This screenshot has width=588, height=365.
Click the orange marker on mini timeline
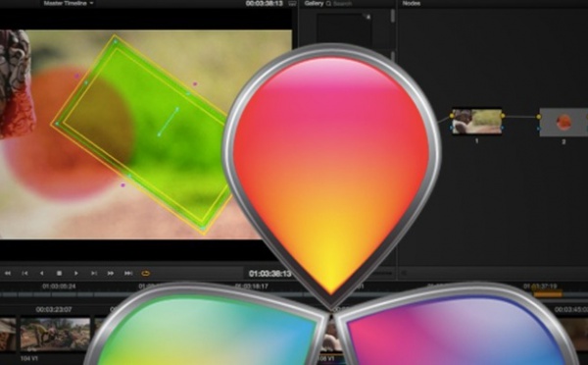point(548,294)
